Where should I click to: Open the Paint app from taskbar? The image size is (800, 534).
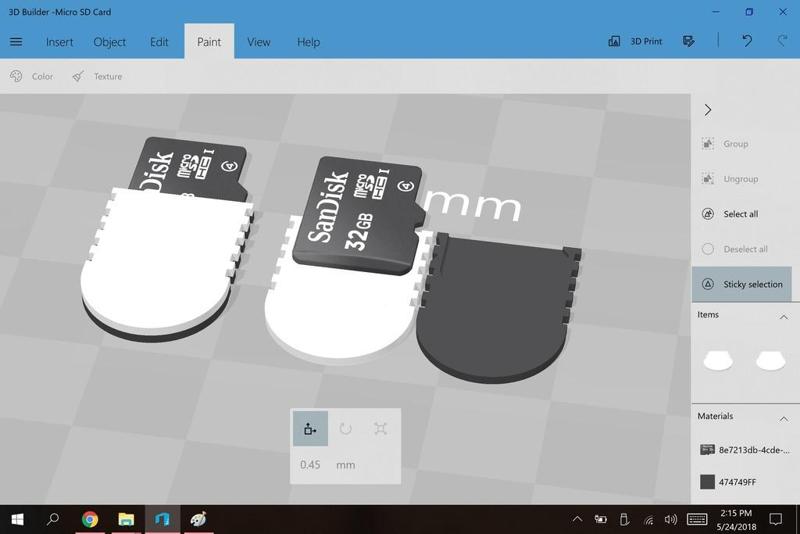coord(198,519)
